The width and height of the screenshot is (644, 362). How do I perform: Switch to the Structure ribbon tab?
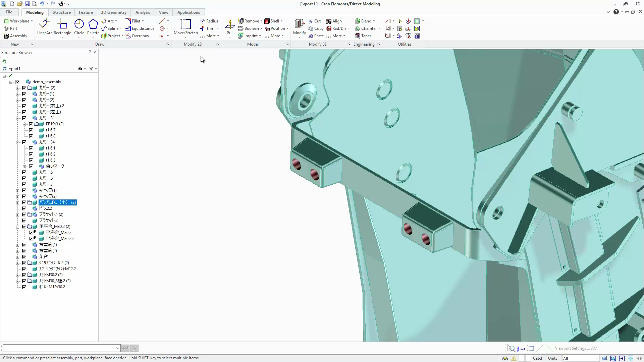tap(61, 12)
